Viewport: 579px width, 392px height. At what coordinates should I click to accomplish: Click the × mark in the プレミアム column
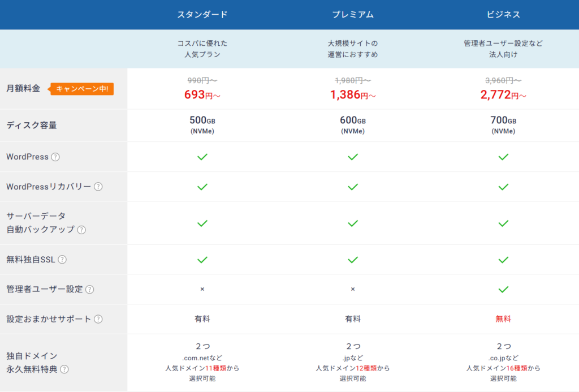tap(353, 289)
